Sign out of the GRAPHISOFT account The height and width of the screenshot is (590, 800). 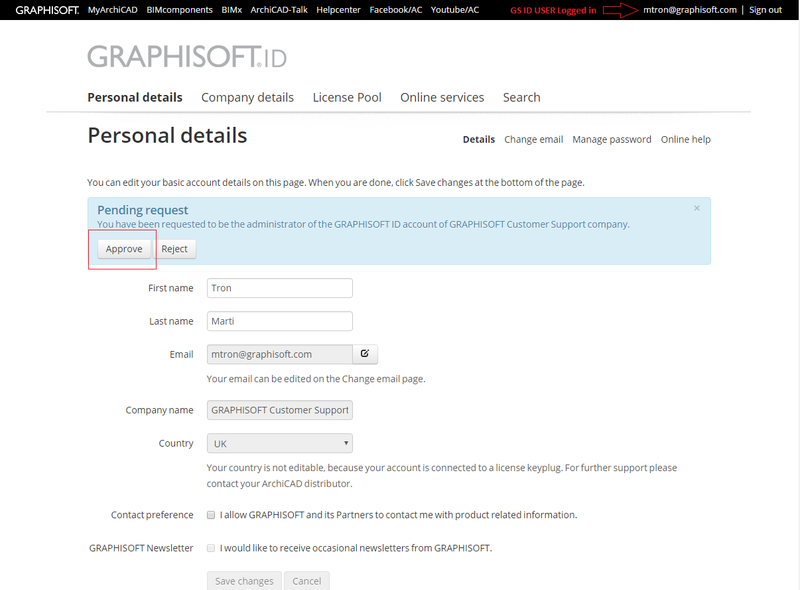pos(765,9)
